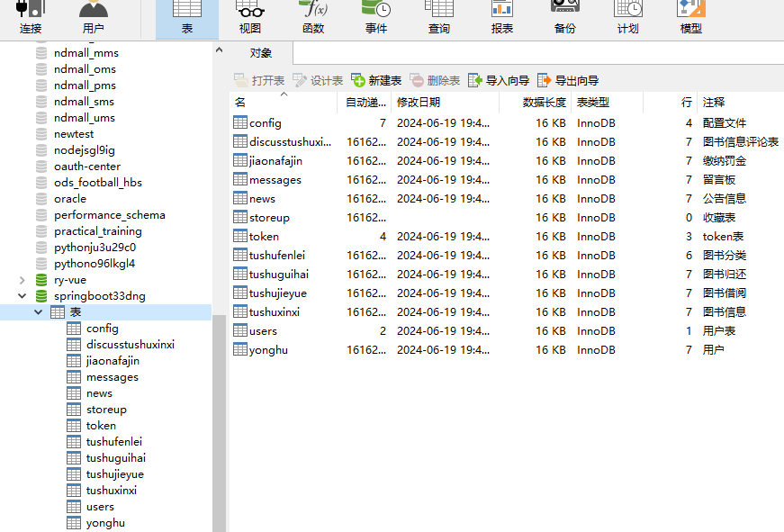Open the 视图 (Views) panel icon
This screenshot has width=784, height=532.
(x=249, y=16)
